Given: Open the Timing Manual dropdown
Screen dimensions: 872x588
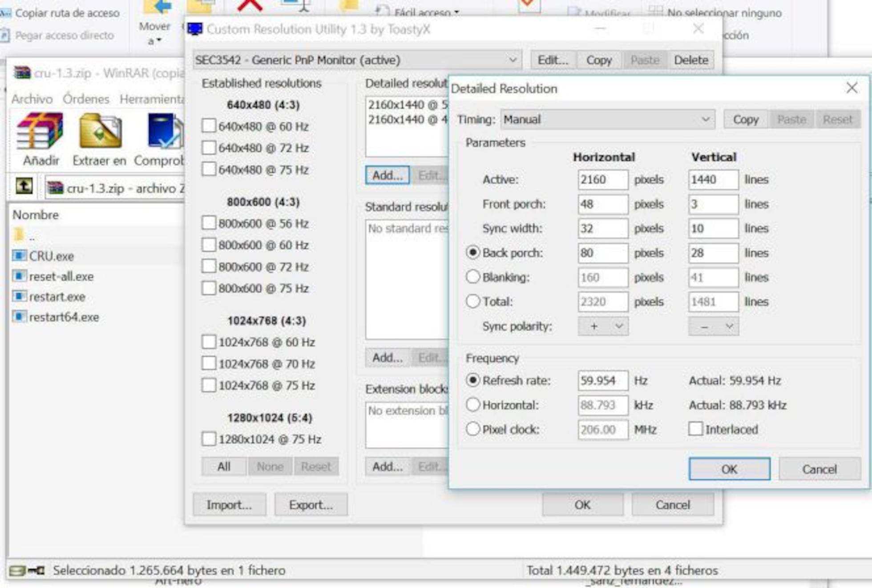Looking at the screenshot, I should (x=607, y=119).
